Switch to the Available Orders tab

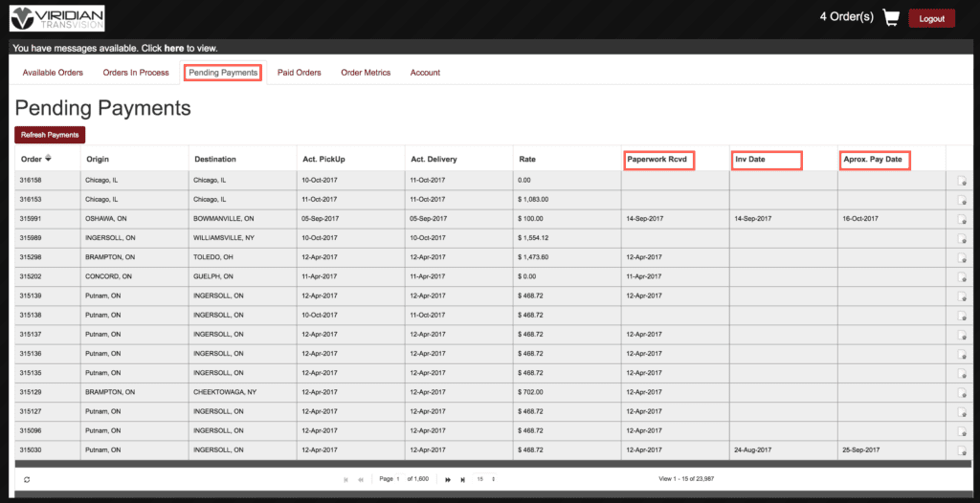point(53,73)
